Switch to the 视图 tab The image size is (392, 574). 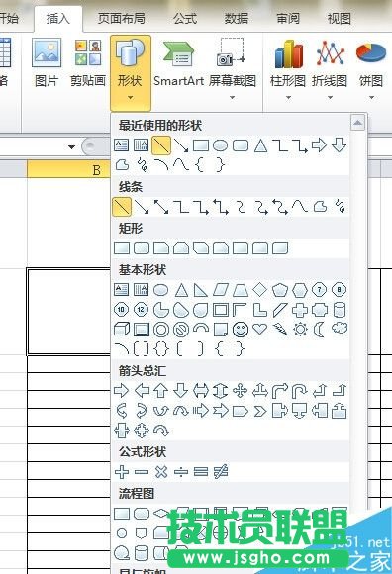tap(340, 18)
